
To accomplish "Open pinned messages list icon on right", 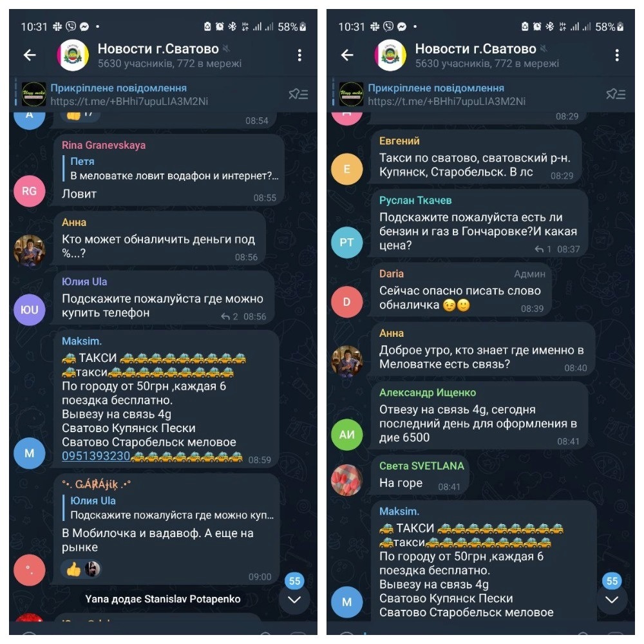I will [616, 94].
